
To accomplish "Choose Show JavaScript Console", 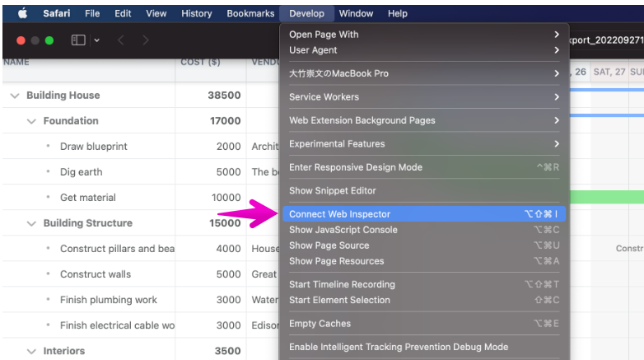I will 343,230.
